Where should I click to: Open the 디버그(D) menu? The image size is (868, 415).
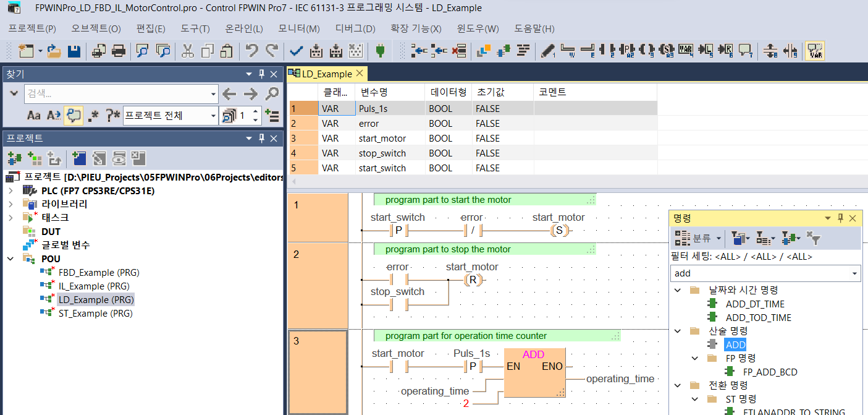355,28
